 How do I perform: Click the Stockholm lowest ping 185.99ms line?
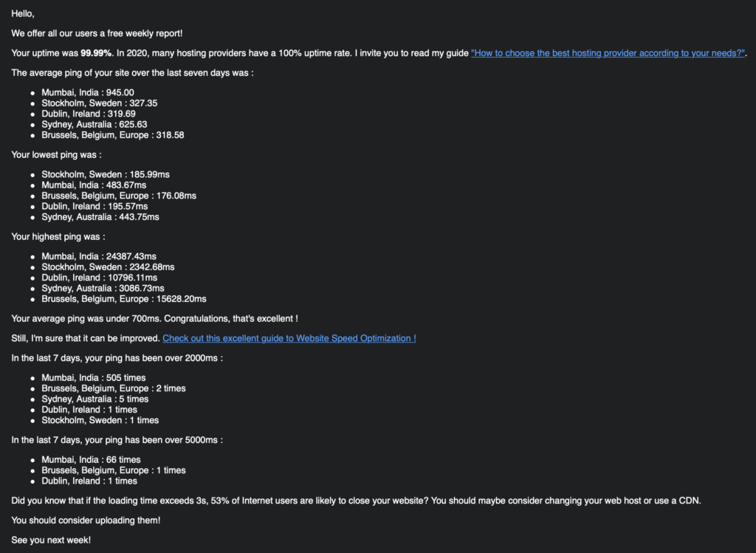coord(106,174)
